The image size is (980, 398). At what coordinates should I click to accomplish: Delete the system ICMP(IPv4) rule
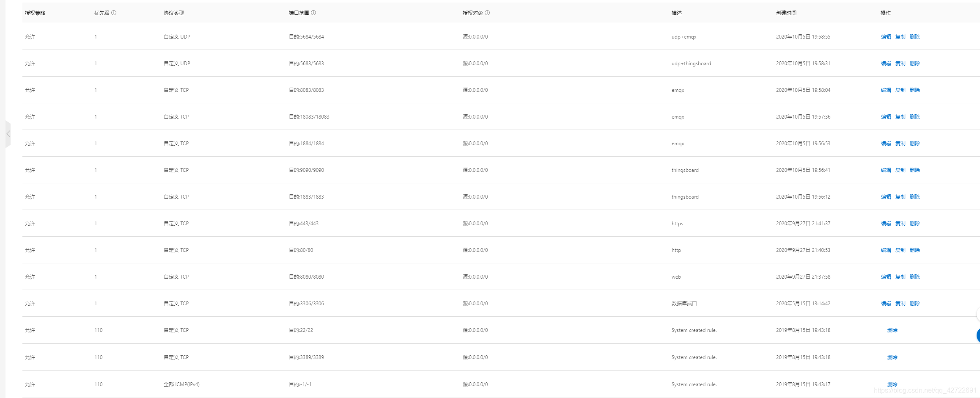[892, 384]
